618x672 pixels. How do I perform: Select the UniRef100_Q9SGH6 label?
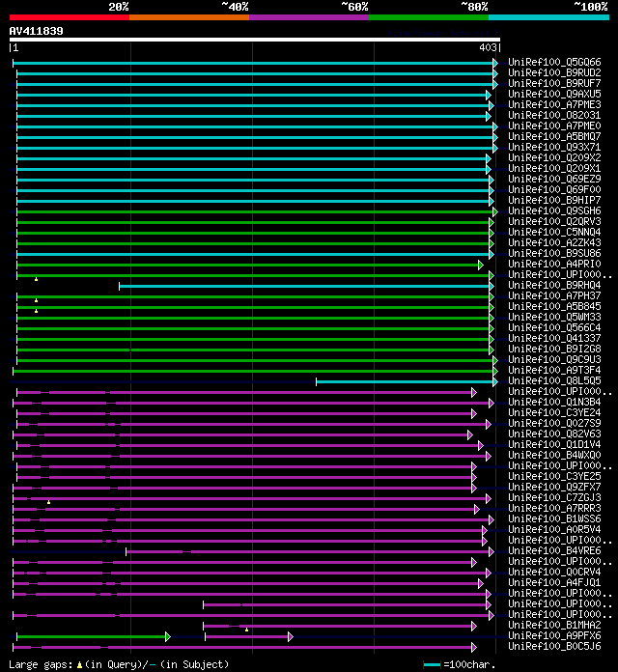tap(554, 210)
